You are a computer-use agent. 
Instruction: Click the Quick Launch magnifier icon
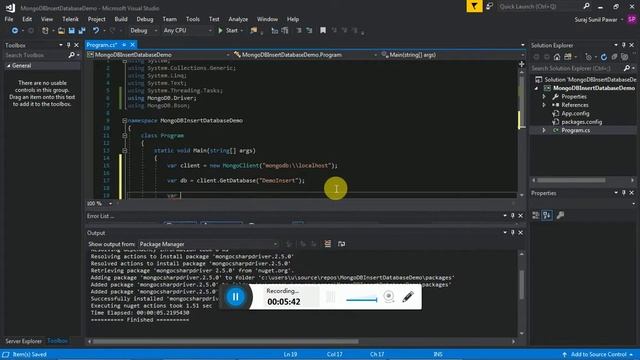587,6
